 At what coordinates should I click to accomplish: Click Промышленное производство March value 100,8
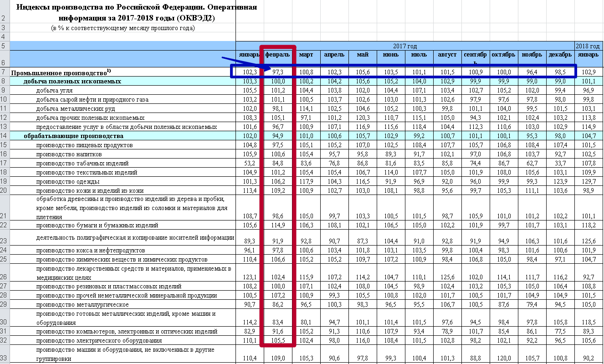click(x=306, y=72)
